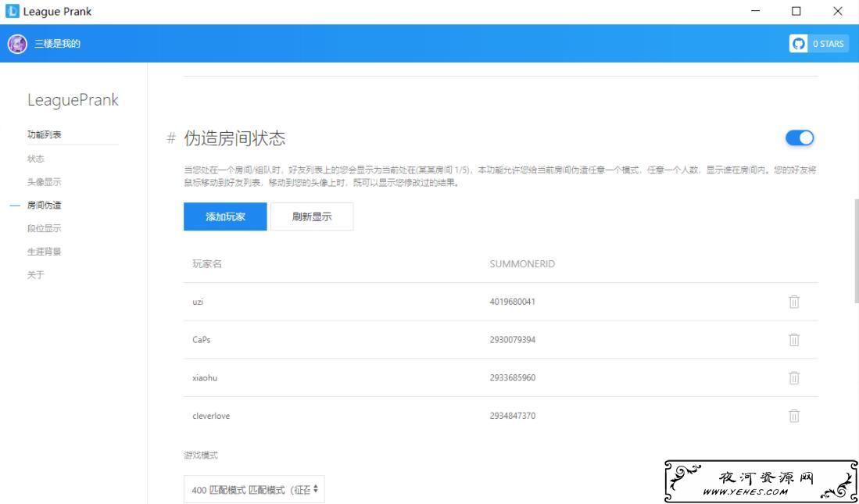Toggle the 伪造房间状态 switch off
Viewport: 859px width, 504px height.
[x=800, y=138]
